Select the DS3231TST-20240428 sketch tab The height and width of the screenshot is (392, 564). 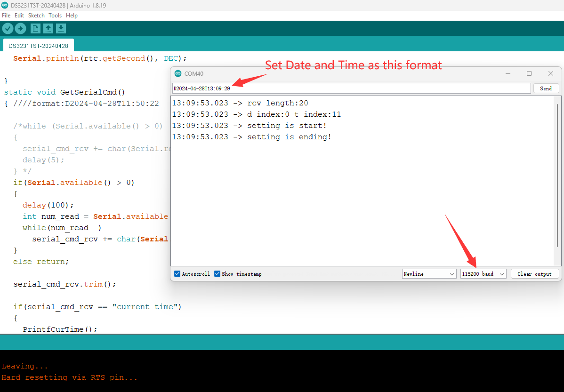(38, 46)
